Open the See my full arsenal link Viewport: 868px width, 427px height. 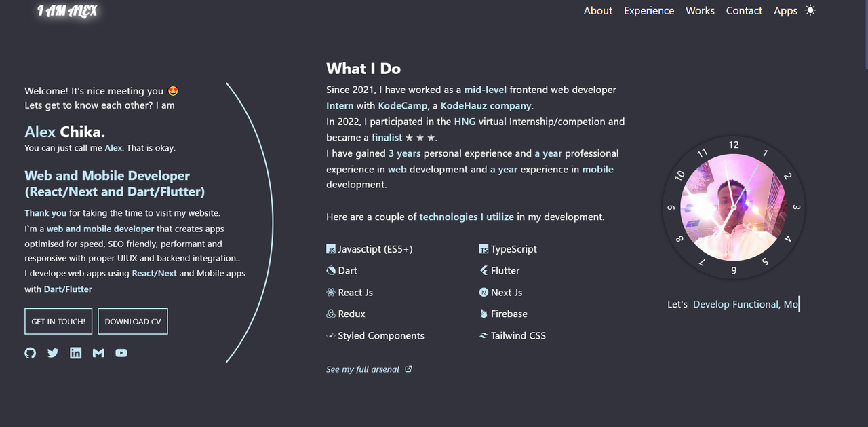pyautogui.click(x=363, y=369)
